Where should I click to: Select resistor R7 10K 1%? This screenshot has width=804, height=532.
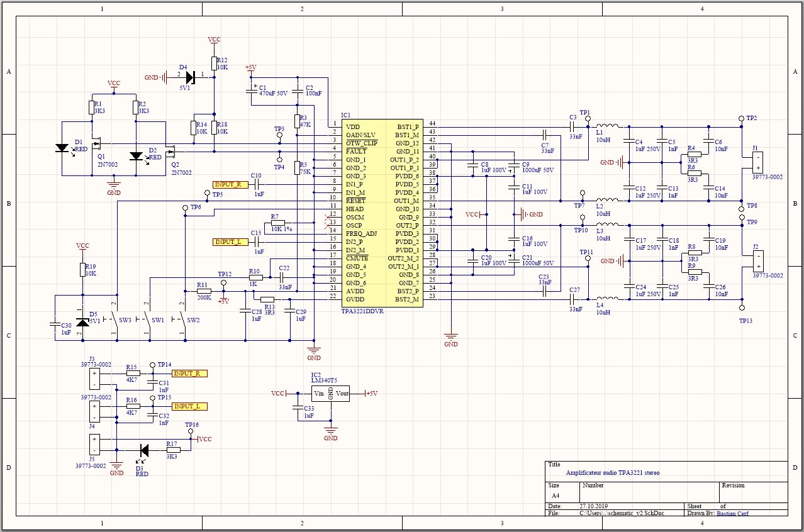click(277, 223)
